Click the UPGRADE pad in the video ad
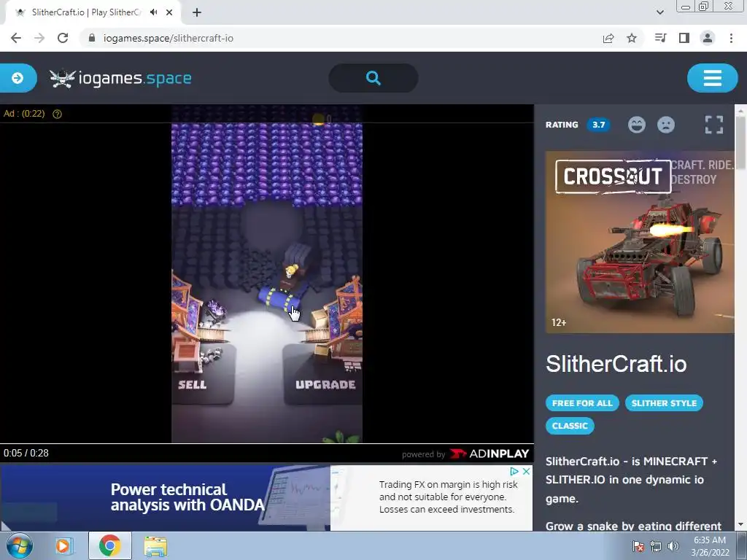 click(323, 375)
